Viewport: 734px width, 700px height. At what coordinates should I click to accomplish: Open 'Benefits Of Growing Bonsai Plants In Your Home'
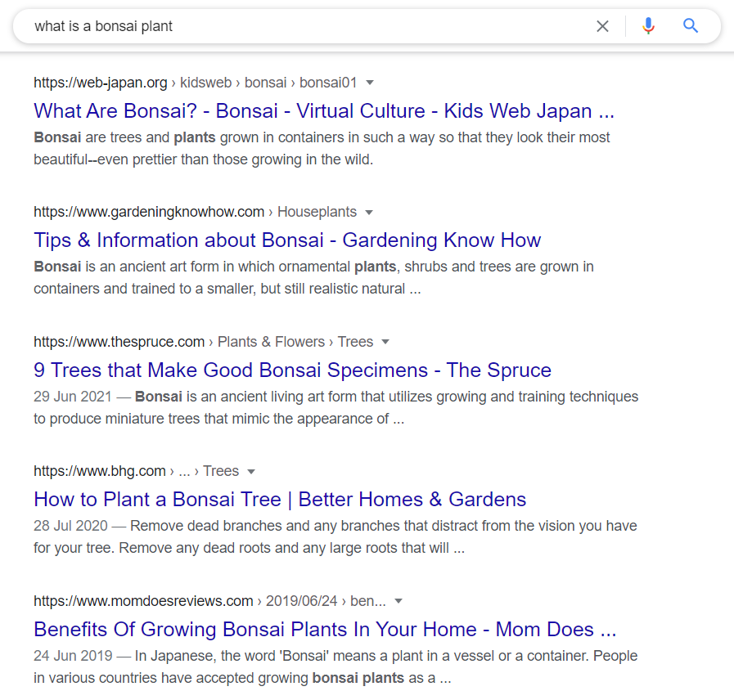(326, 630)
